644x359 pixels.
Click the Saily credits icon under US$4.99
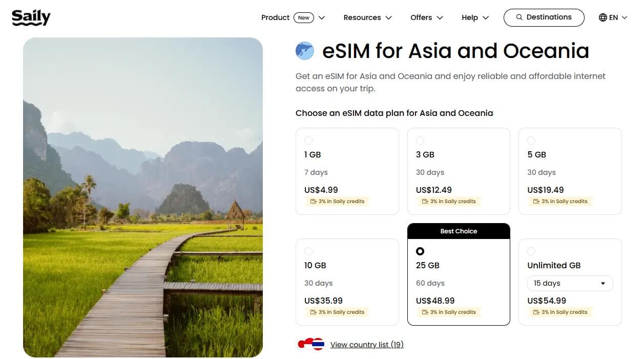[314, 202]
